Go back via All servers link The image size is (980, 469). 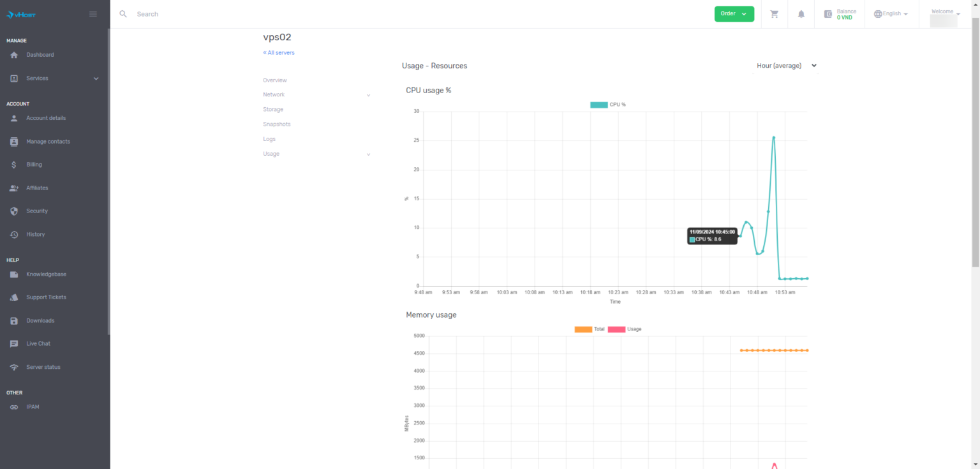pos(279,53)
